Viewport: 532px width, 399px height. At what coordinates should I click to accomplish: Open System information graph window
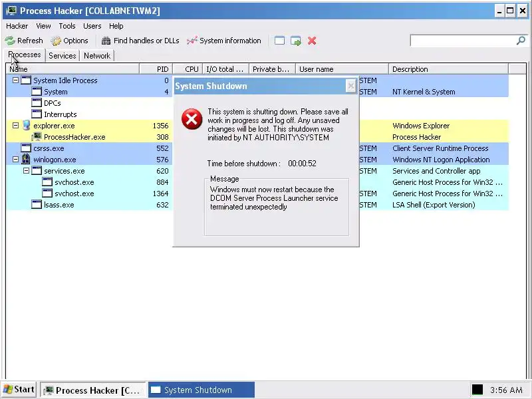click(223, 41)
